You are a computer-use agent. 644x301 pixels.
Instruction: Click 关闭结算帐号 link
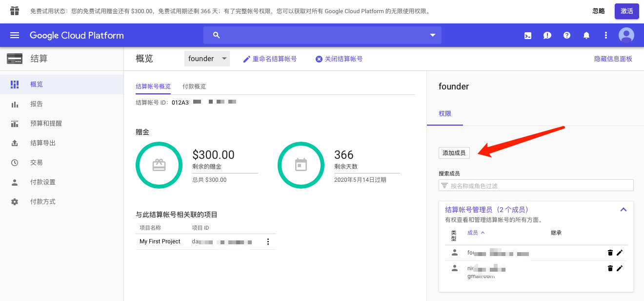pos(339,59)
